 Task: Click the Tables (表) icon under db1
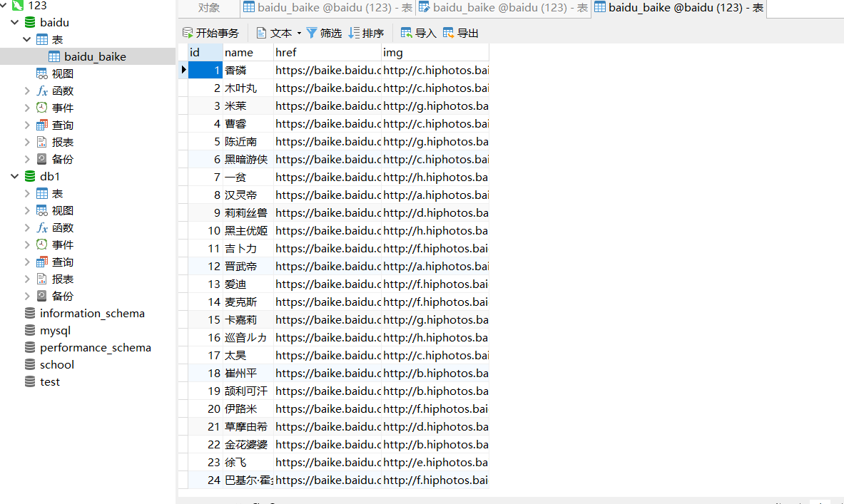click(x=42, y=194)
